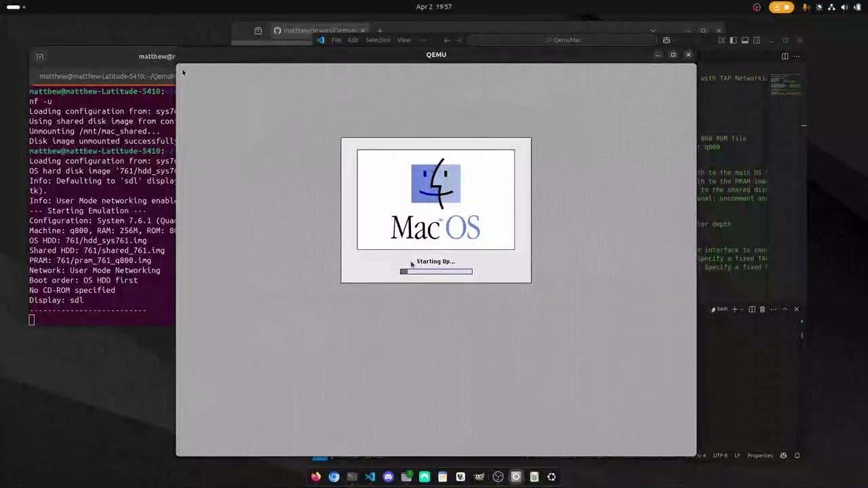Open the new tab icon in terminal window
Image resolution: width=868 pixels, height=488 pixels.
[39, 56]
